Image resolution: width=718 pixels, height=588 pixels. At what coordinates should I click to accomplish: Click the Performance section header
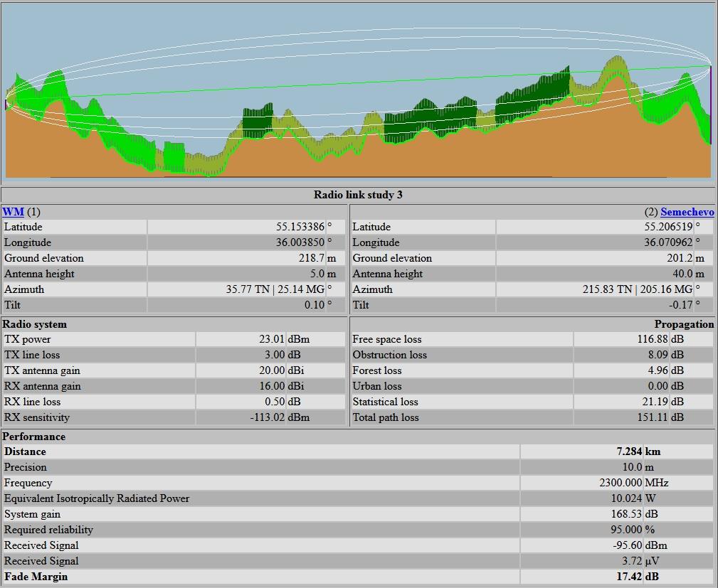[33, 437]
